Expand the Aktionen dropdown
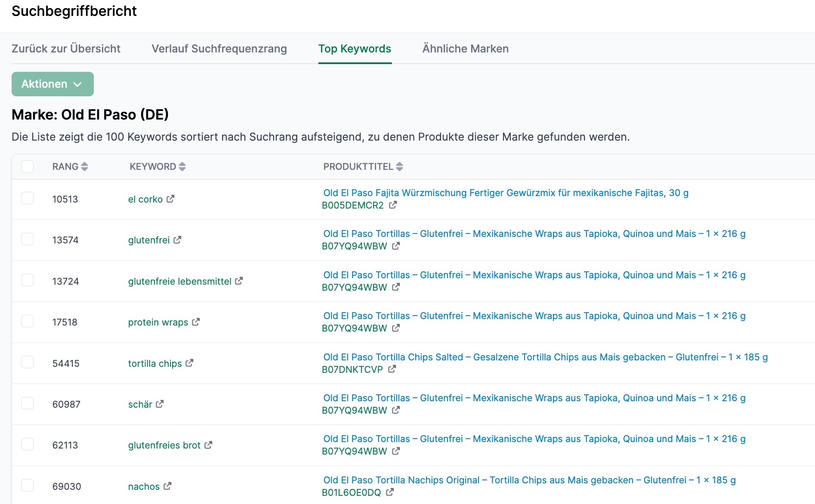 [x=52, y=84]
